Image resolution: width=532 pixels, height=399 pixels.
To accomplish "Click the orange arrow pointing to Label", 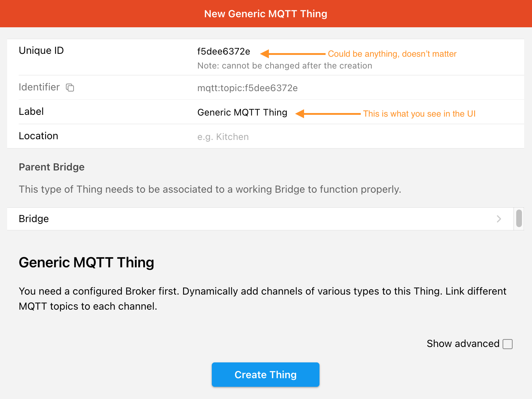I will tap(328, 114).
